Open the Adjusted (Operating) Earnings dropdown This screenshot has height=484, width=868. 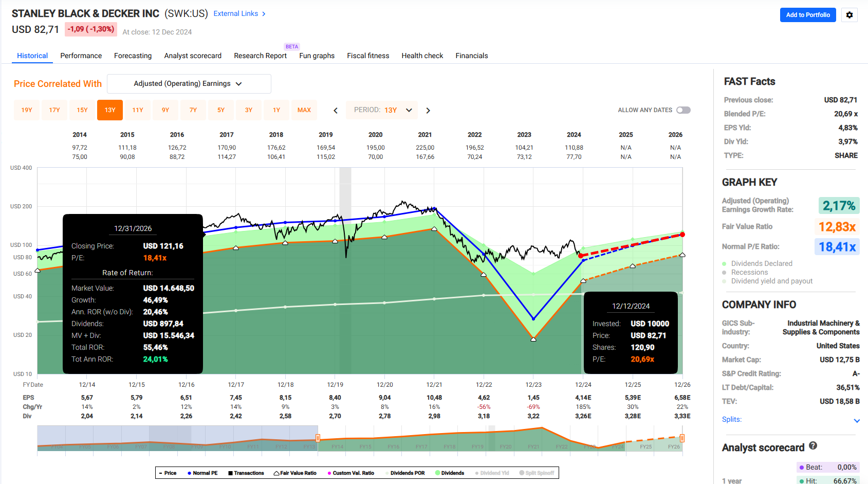[189, 84]
